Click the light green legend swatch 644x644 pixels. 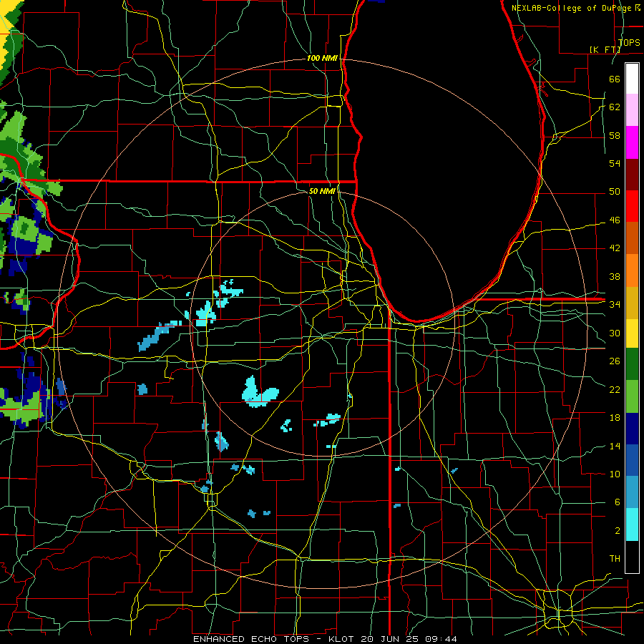point(632,396)
